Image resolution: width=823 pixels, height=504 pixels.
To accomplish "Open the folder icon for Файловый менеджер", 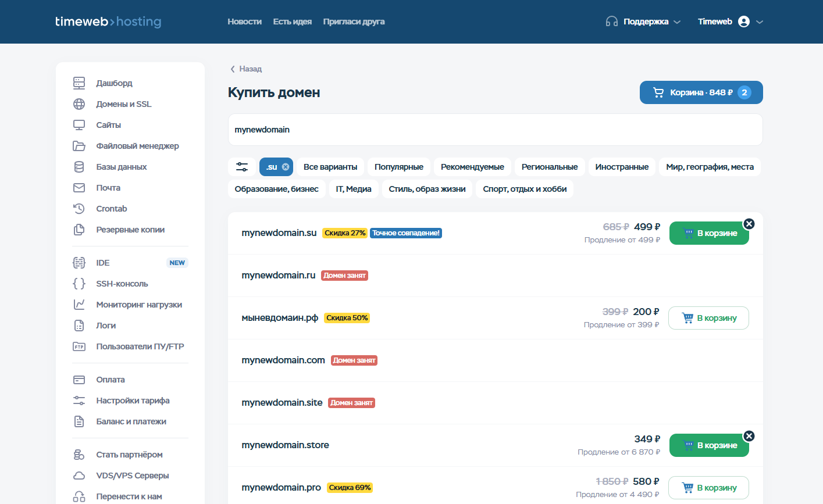I will click(79, 146).
